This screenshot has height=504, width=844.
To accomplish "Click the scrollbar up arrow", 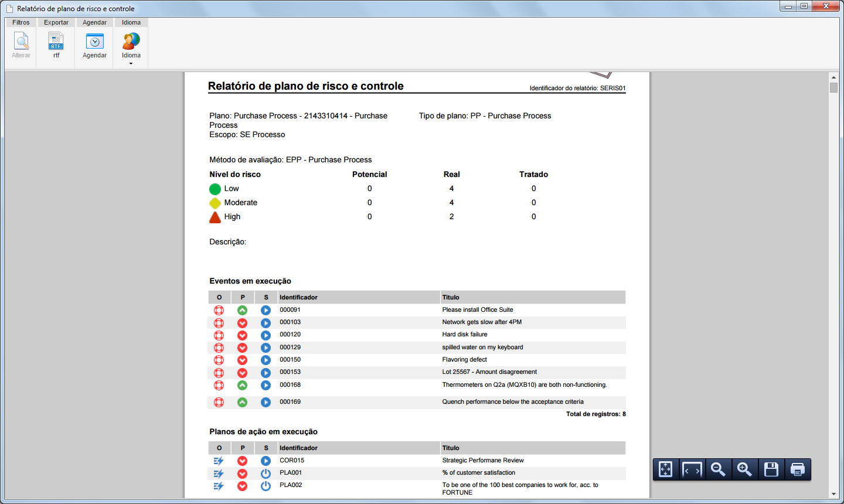I will point(833,77).
